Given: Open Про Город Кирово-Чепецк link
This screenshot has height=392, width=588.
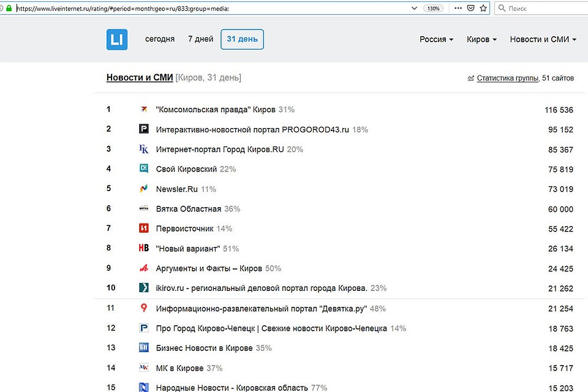Looking at the screenshot, I should point(271,328).
